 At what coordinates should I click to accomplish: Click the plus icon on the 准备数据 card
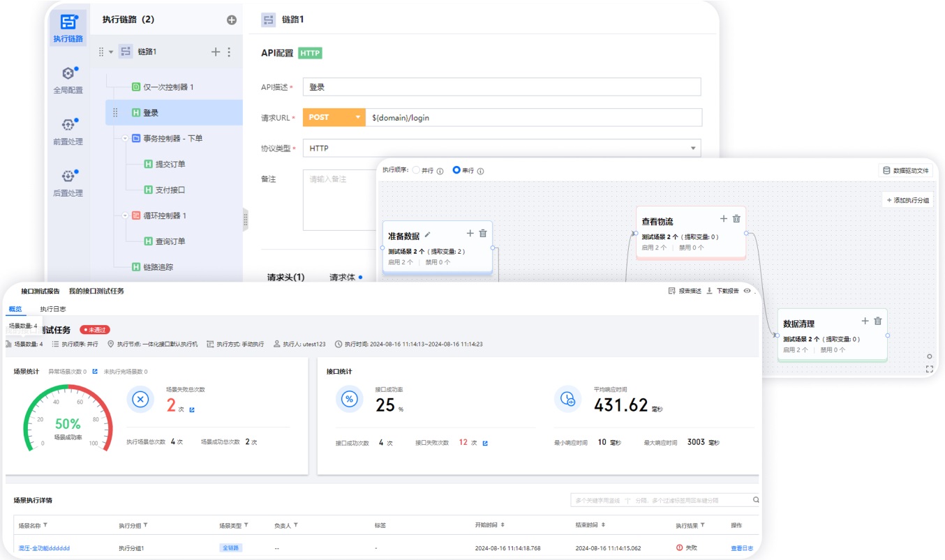[470, 234]
